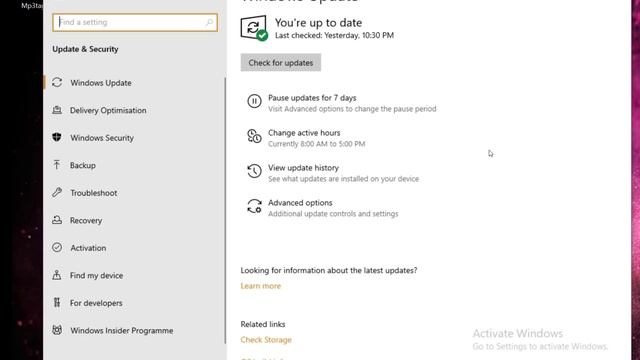
Task: Click the history icon beside View update history
Action: pos(254,171)
